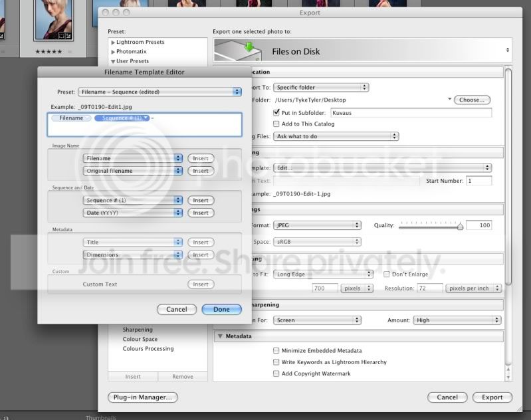The image size is (531, 420).
Task: Open the folder path history arrow
Action: pyautogui.click(x=450, y=100)
